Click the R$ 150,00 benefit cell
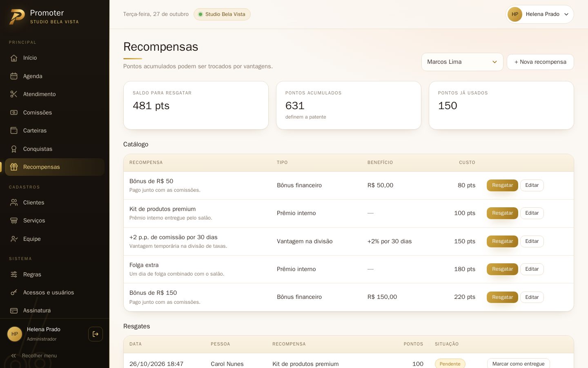This screenshot has height=368, width=588. click(382, 297)
